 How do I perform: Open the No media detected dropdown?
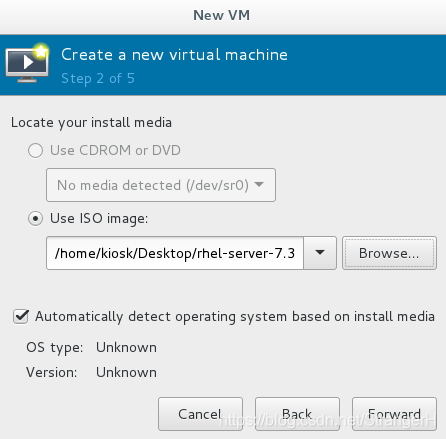[x=161, y=185]
